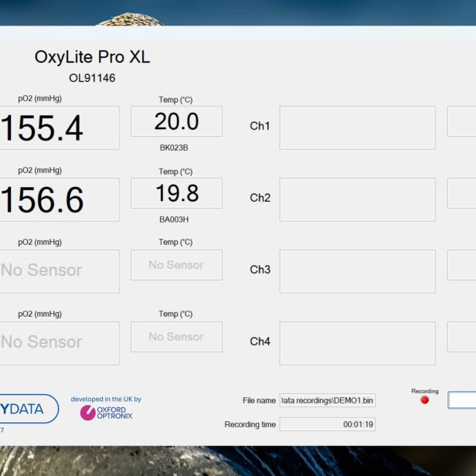The image size is (476, 476).
Task: Click the third channel's No Sensor temperature box
Action: 176,265
